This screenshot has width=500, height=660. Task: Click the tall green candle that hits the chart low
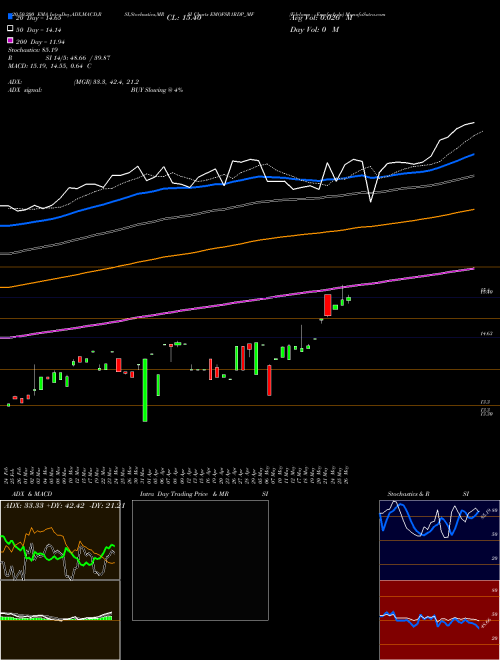click(x=145, y=390)
